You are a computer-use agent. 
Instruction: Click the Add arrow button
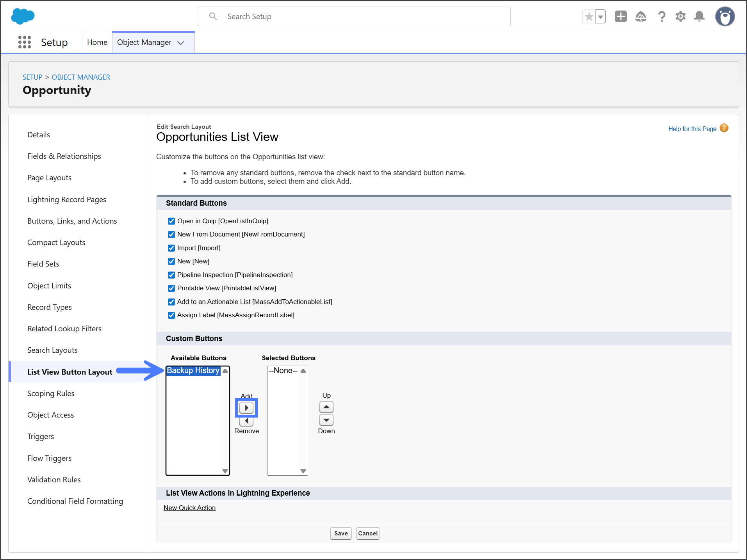246,408
